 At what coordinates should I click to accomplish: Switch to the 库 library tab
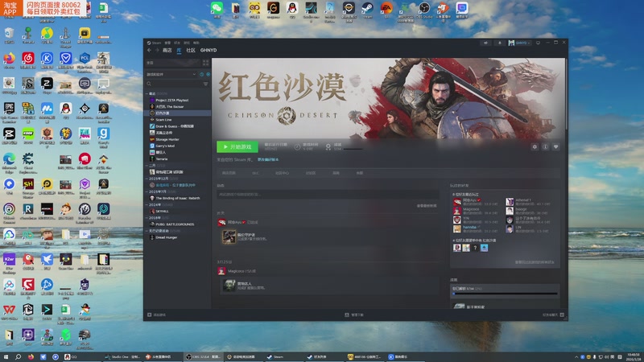coord(179,50)
